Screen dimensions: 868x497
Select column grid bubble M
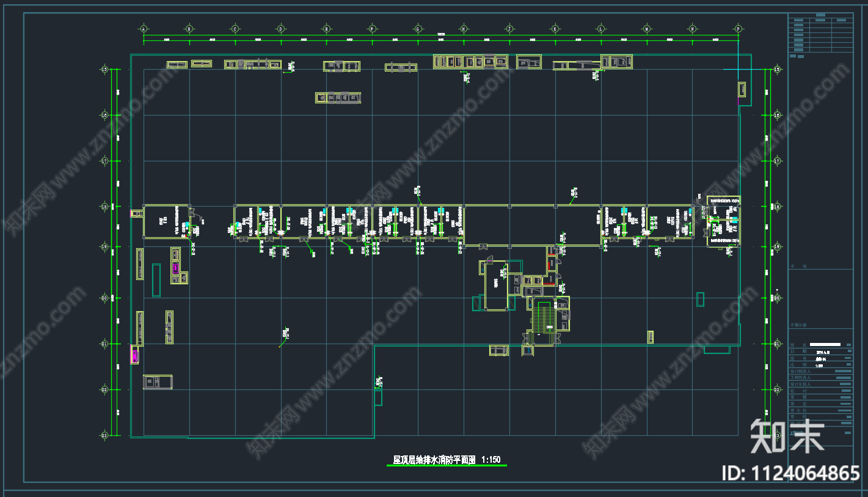[x=647, y=29]
